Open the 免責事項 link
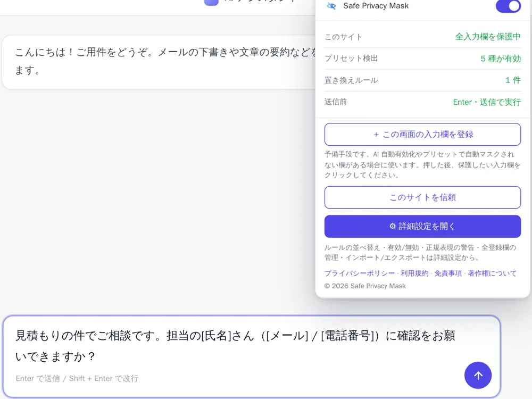Screen dimensions: 532x399 pyautogui.click(x=448, y=273)
